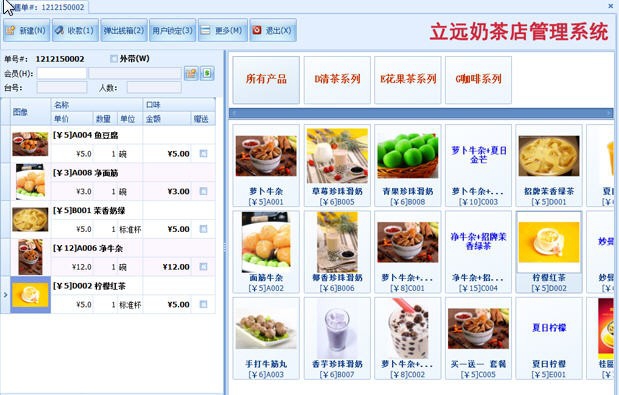This screenshot has height=395, width=619.
Task: Toggle 赠送 checkbox for A006 净牛杂
Action: click(203, 267)
